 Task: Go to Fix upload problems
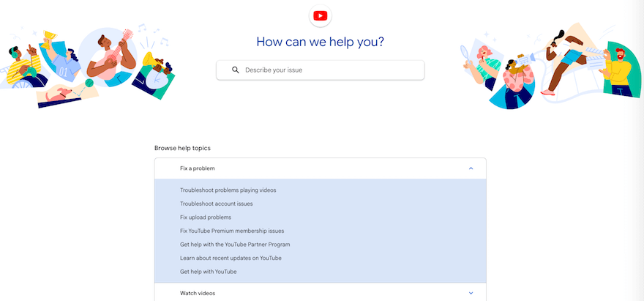[206, 217]
